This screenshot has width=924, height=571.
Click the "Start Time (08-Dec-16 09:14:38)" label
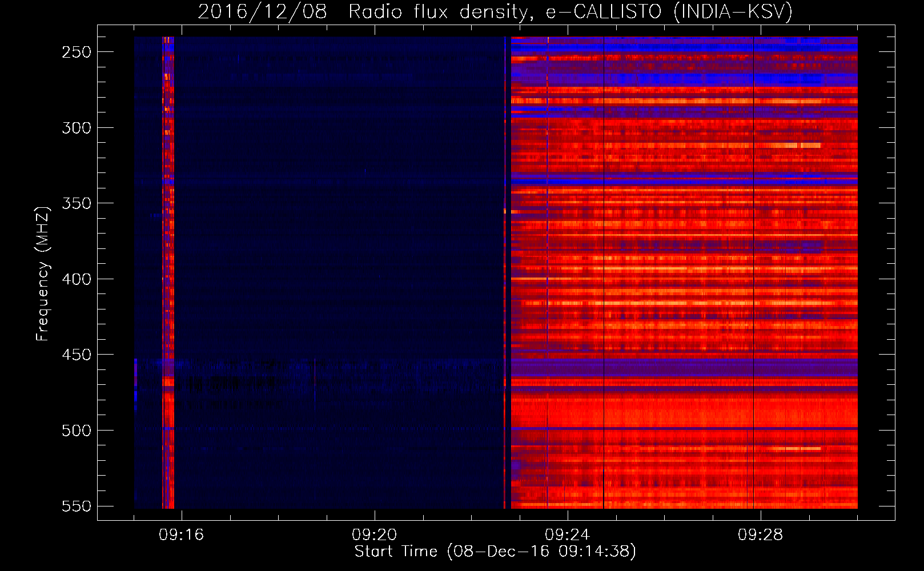(495, 552)
